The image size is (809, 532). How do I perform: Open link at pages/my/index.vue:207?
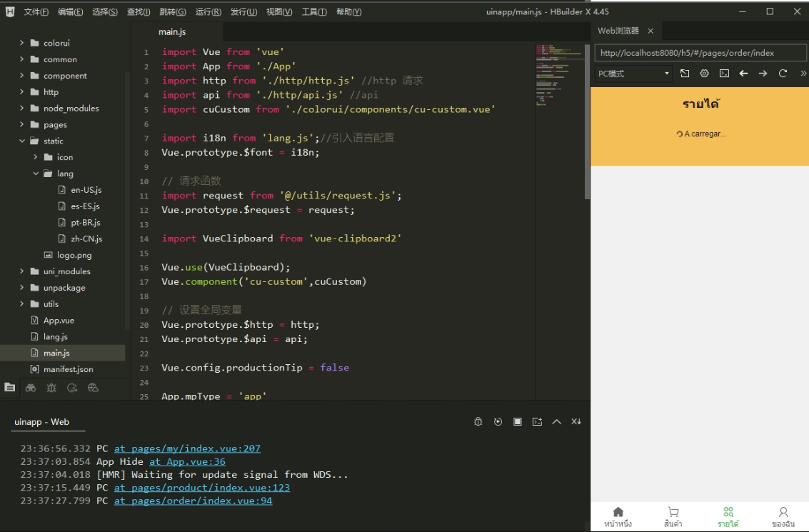pos(187,448)
